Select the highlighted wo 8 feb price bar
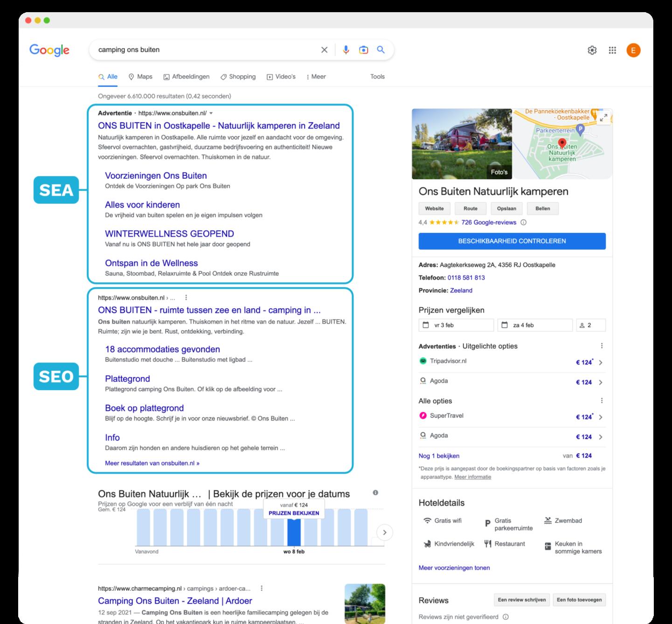 pos(294,532)
